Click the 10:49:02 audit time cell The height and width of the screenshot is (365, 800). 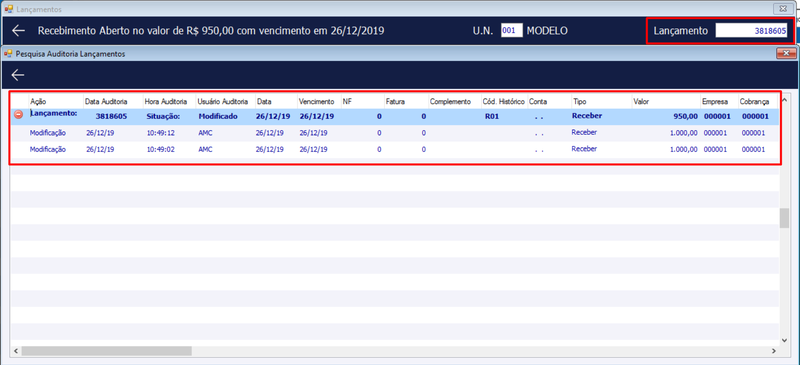[161, 150]
